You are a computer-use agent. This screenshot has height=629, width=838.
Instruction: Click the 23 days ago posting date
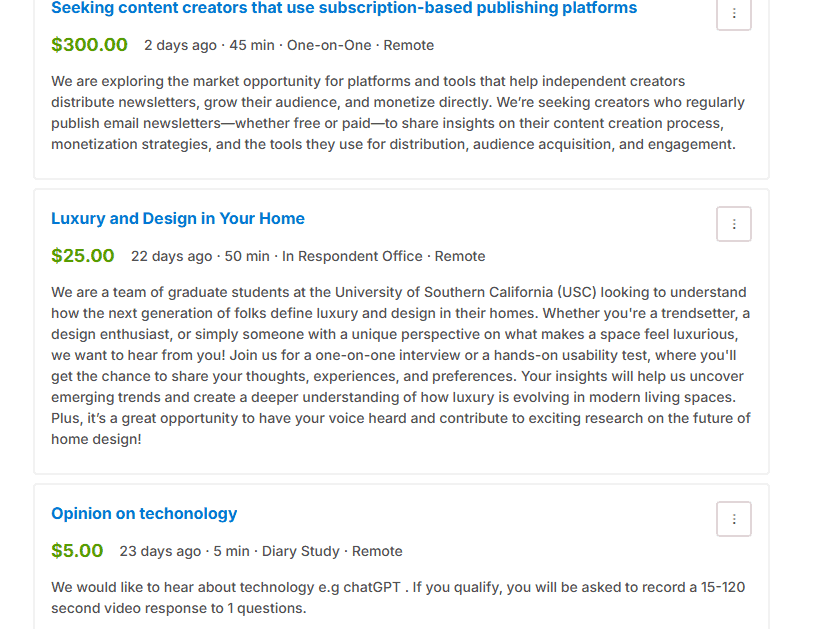coord(160,552)
